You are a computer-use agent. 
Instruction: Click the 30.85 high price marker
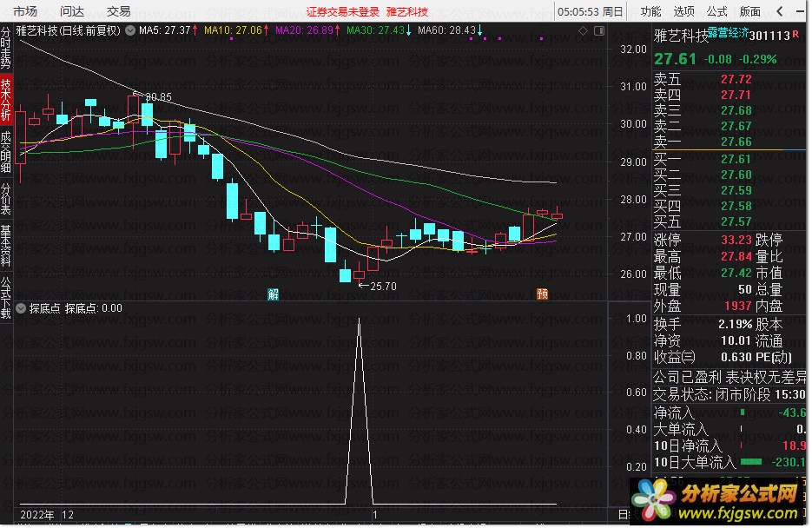coord(158,96)
